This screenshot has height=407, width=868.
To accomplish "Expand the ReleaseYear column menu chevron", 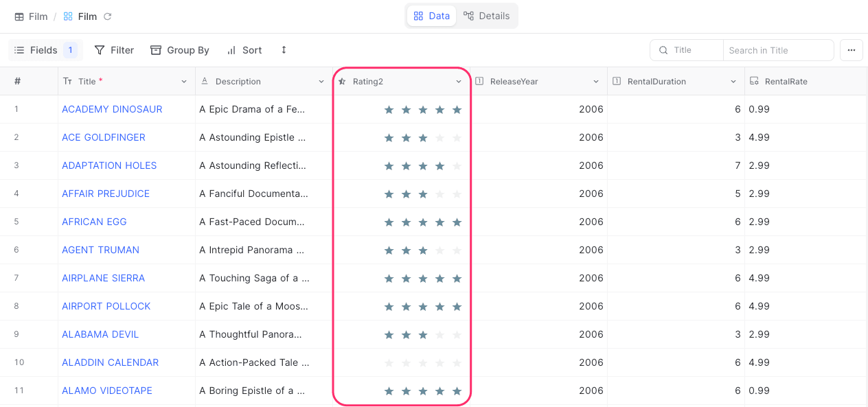I will [596, 82].
